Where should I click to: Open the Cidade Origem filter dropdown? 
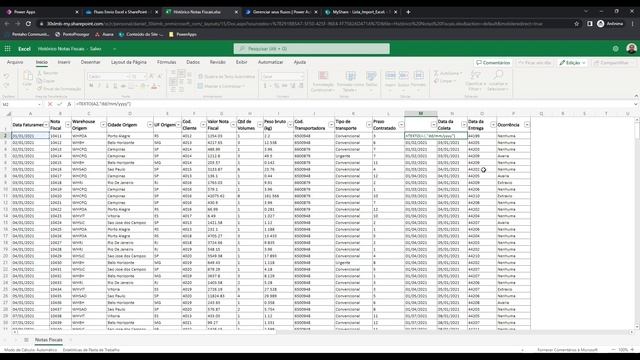tap(149, 125)
